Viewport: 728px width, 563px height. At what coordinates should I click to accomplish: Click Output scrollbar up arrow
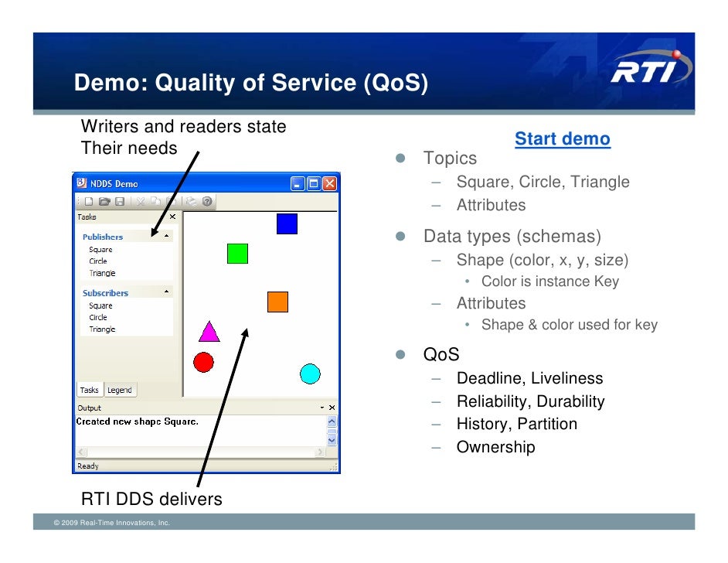click(x=332, y=421)
